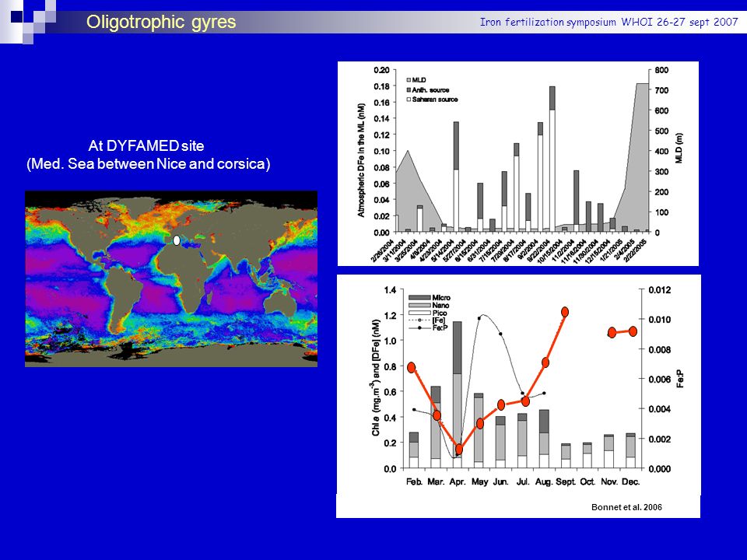747x560 pixels.
Task: Click the 'Sept.' month label
Action: tap(566, 481)
